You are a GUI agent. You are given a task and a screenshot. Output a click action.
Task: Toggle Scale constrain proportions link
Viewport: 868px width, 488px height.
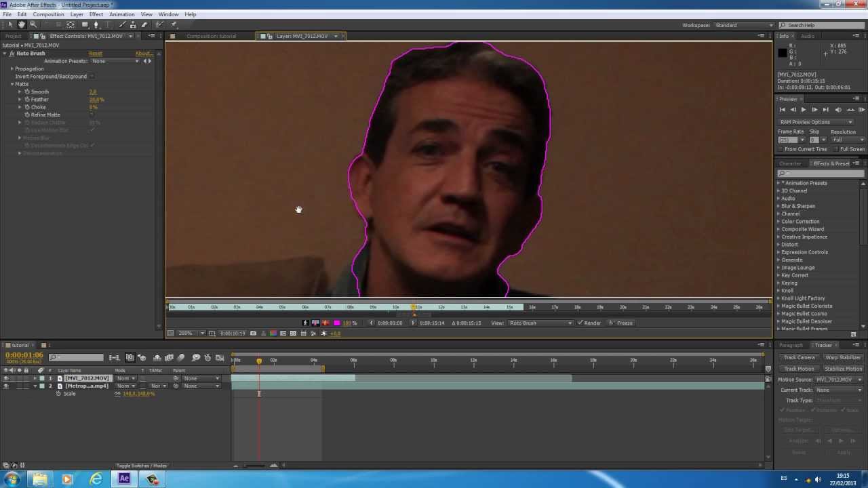pos(117,394)
